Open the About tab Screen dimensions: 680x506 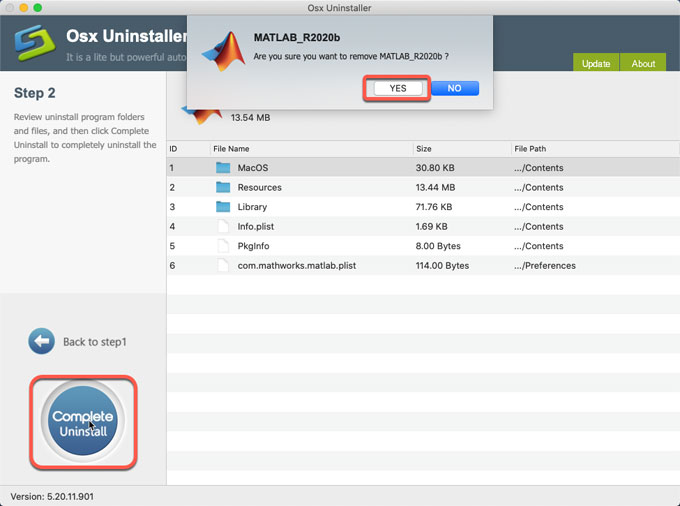pos(643,62)
